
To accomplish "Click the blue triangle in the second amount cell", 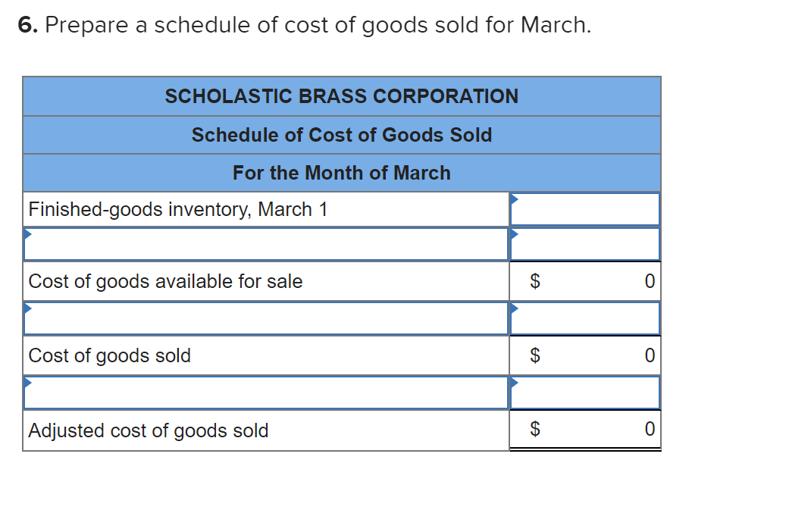I will [516, 233].
